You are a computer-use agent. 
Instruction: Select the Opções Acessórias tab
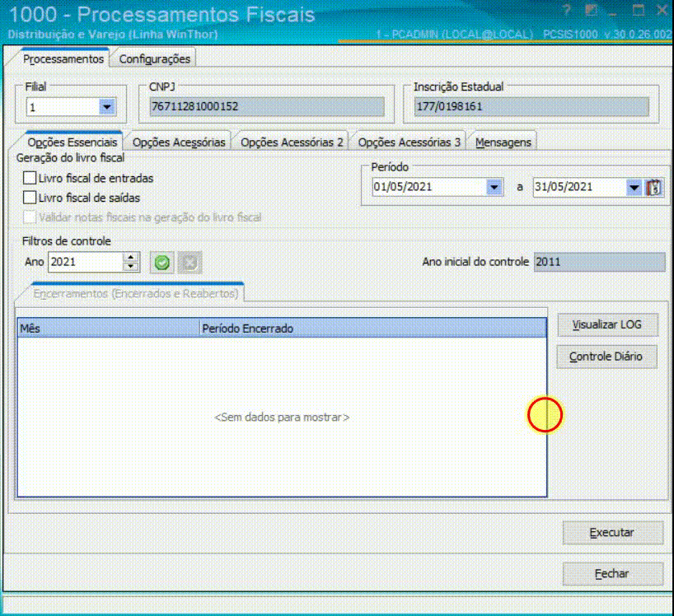pyautogui.click(x=179, y=142)
